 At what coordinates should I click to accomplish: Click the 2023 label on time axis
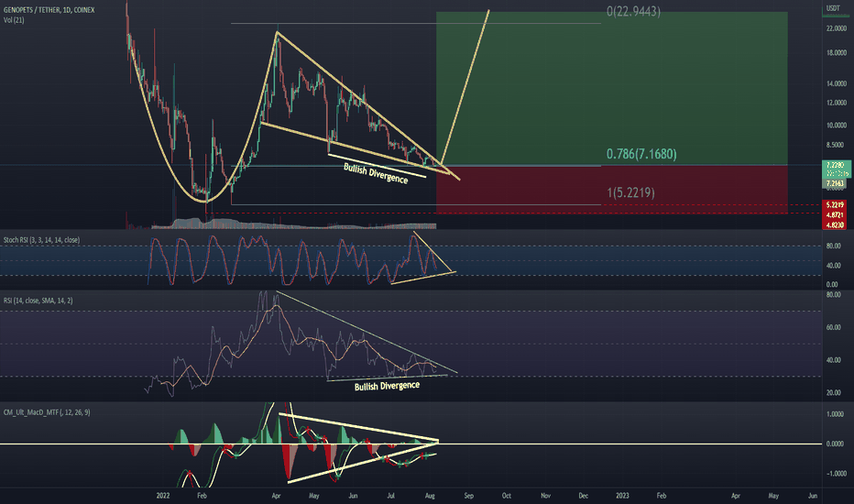[x=622, y=495]
